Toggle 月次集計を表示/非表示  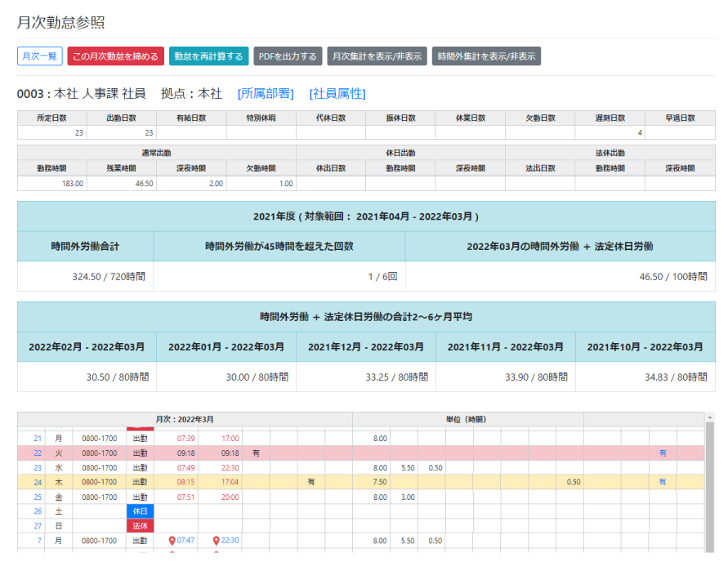[x=377, y=56]
